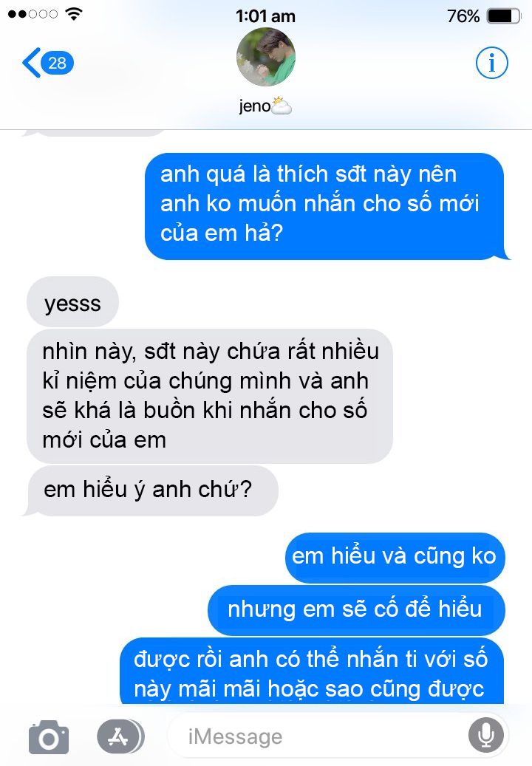Tap the battery icon in status bar
The height and width of the screenshot is (766, 532).
click(504, 16)
